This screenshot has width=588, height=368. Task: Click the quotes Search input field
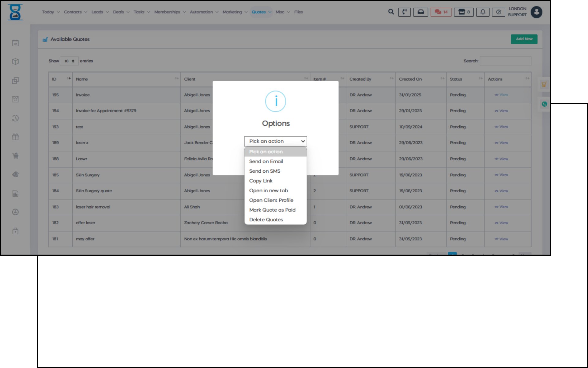click(x=505, y=61)
